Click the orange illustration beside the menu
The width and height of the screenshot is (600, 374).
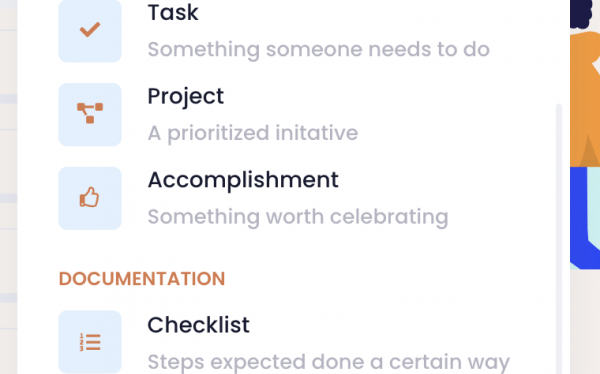585,100
